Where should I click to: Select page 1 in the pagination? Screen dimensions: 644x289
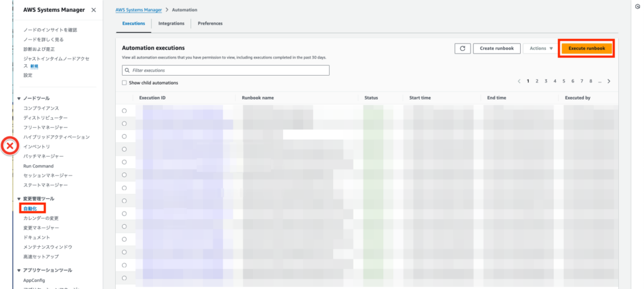[528, 81]
